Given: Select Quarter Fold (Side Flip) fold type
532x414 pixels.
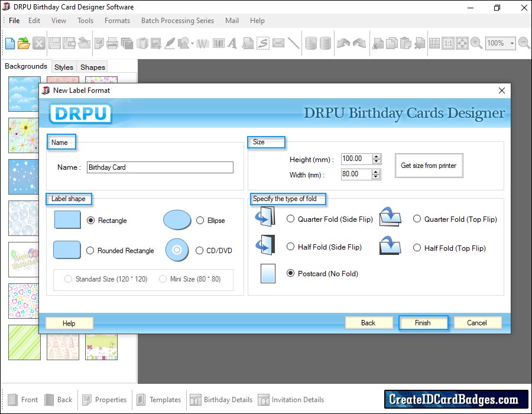Looking at the screenshot, I should 290,219.
